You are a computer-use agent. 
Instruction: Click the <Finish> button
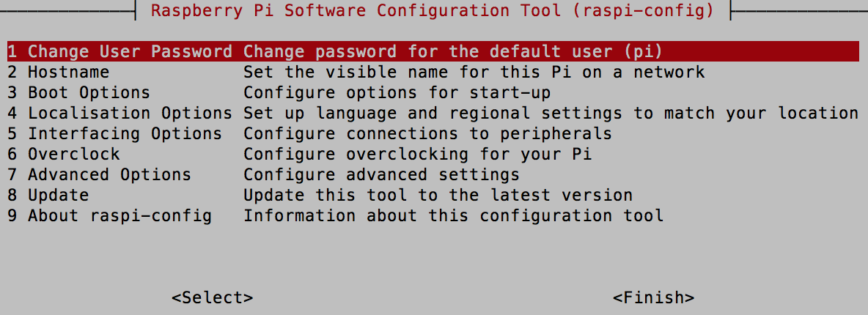[654, 297]
